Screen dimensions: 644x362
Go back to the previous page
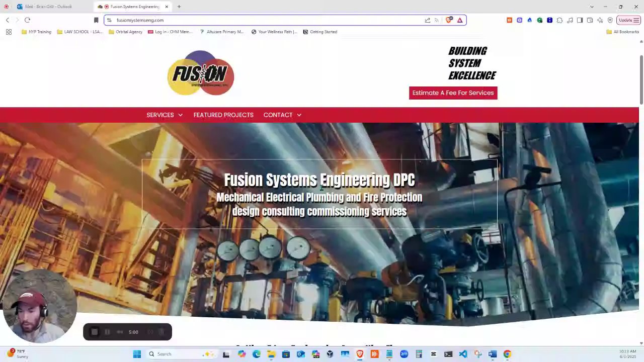pos(8,20)
